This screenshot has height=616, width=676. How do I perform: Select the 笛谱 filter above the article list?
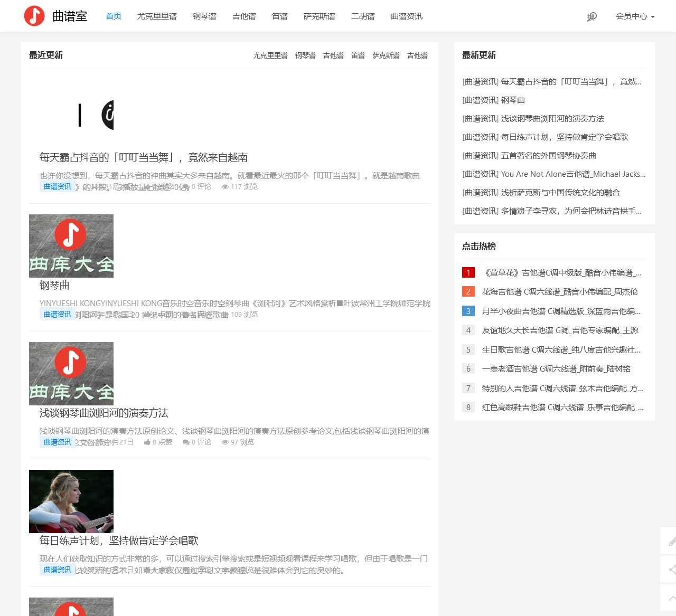pyautogui.click(x=358, y=55)
